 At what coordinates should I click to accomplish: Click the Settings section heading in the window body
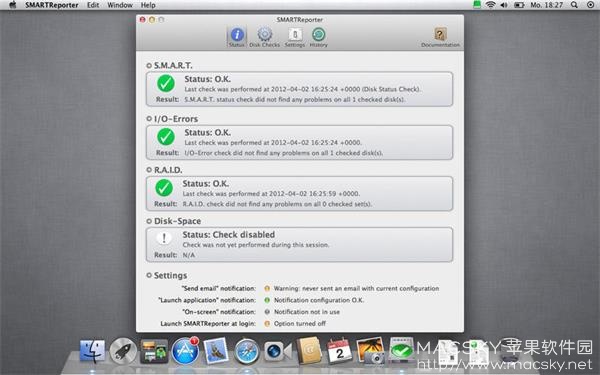[x=170, y=276]
